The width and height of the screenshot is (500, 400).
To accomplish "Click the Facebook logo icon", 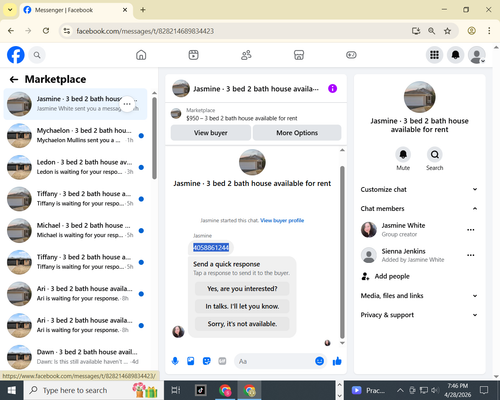I will pos(16,55).
